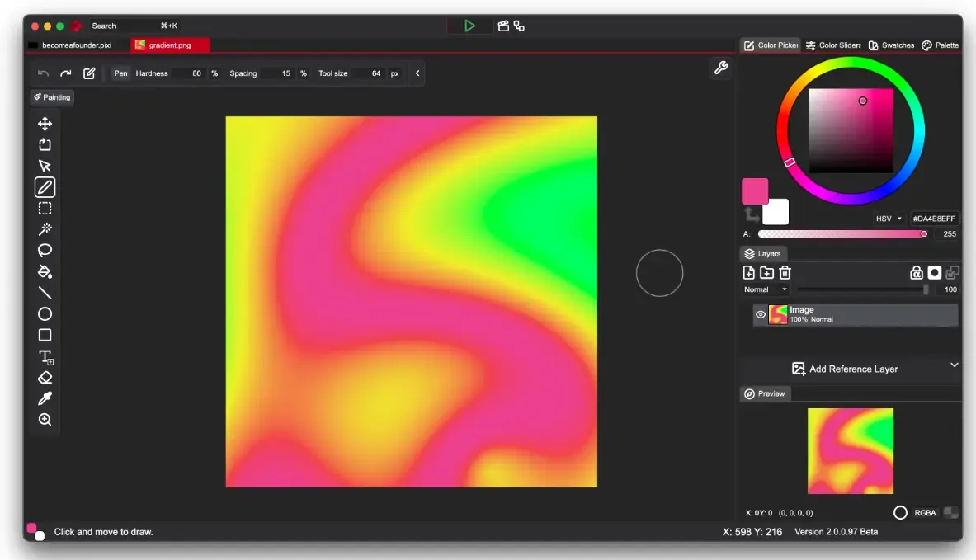The image size is (976, 560).
Task: Toggle the layer mask button beside alpha lock
Action: point(934,272)
